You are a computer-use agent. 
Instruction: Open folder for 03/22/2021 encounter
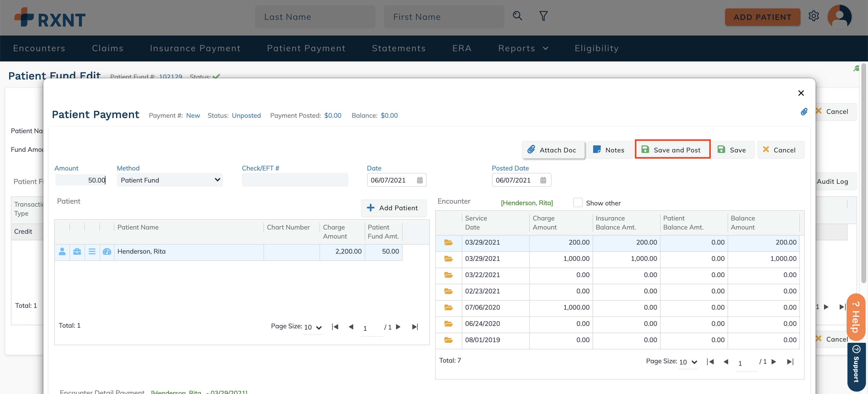[x=448, y=275]
